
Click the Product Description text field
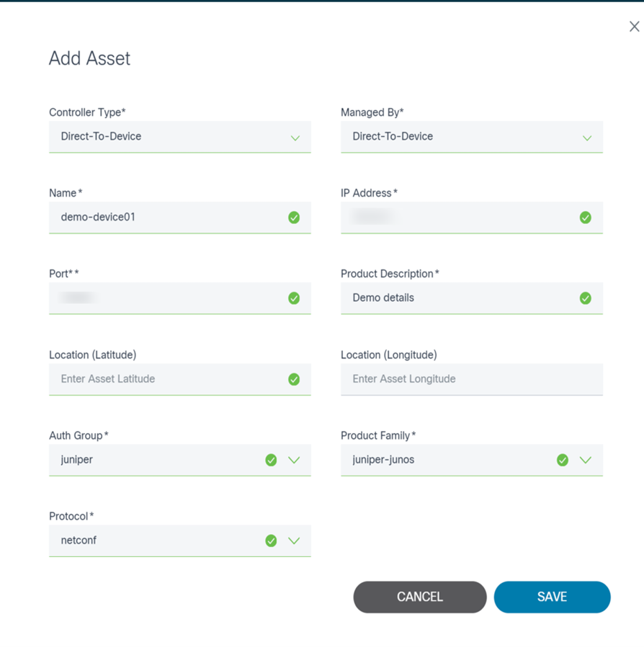(x=457, y=298)
